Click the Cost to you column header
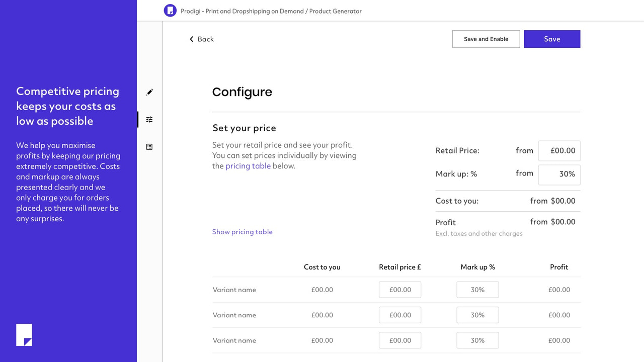The image size is (644, 362). 322,267
